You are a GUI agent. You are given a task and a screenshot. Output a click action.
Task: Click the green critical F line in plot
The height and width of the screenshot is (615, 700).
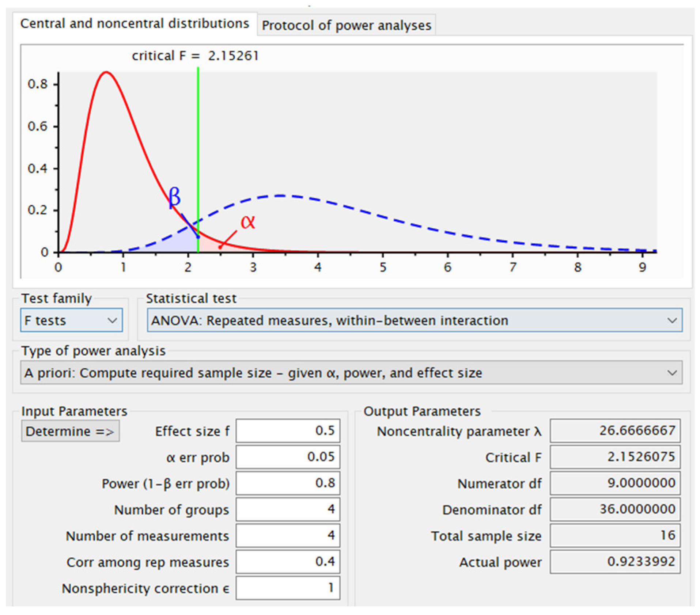tap(198, 146)
